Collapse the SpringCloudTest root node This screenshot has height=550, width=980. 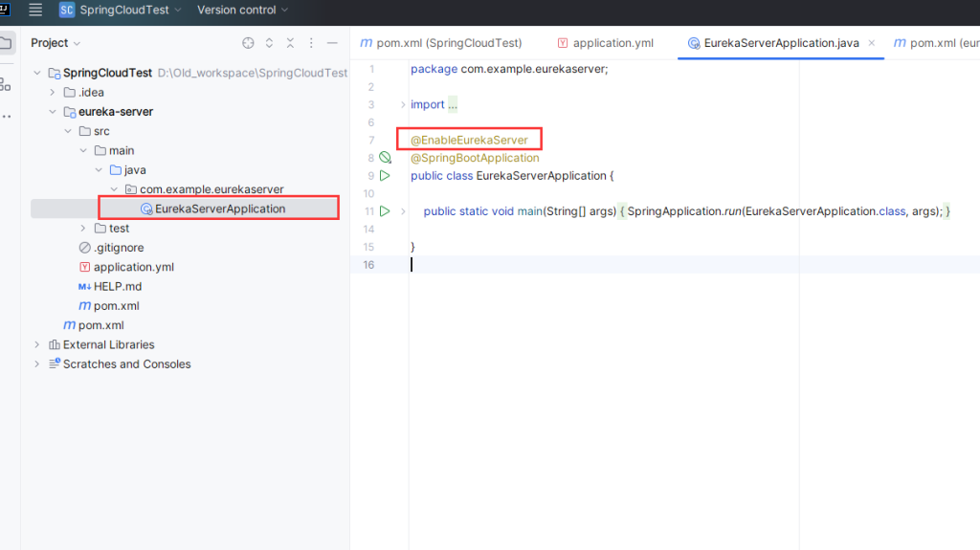37,73
